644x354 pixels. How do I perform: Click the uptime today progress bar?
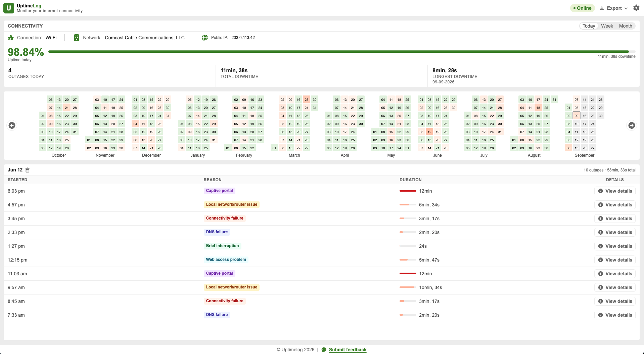[342, 52]
